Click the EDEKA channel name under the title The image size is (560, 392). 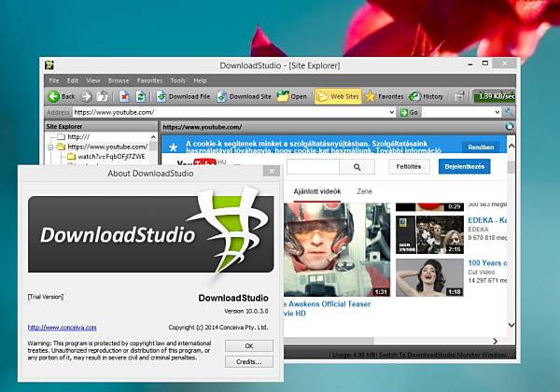478,230
